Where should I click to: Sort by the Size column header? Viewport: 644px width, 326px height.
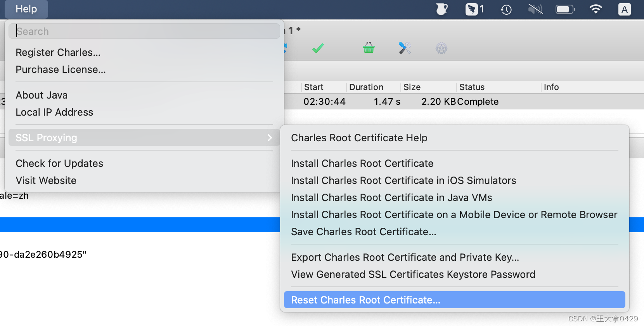(x=428, y=87)
